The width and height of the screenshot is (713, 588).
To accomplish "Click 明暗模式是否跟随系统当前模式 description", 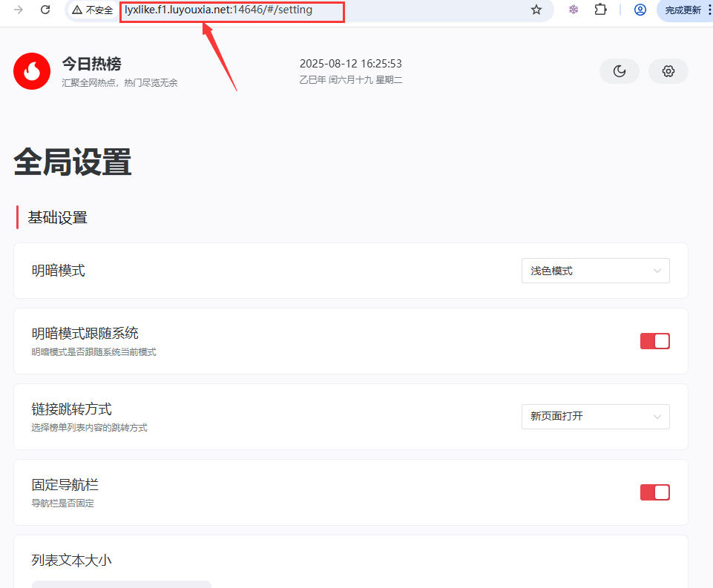I will click(x=93, y=352).
